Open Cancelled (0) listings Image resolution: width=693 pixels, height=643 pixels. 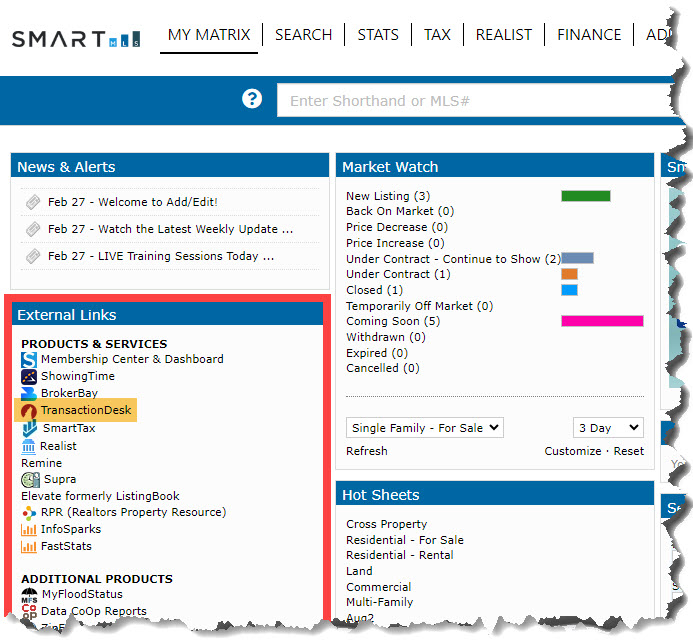[383, 369]
